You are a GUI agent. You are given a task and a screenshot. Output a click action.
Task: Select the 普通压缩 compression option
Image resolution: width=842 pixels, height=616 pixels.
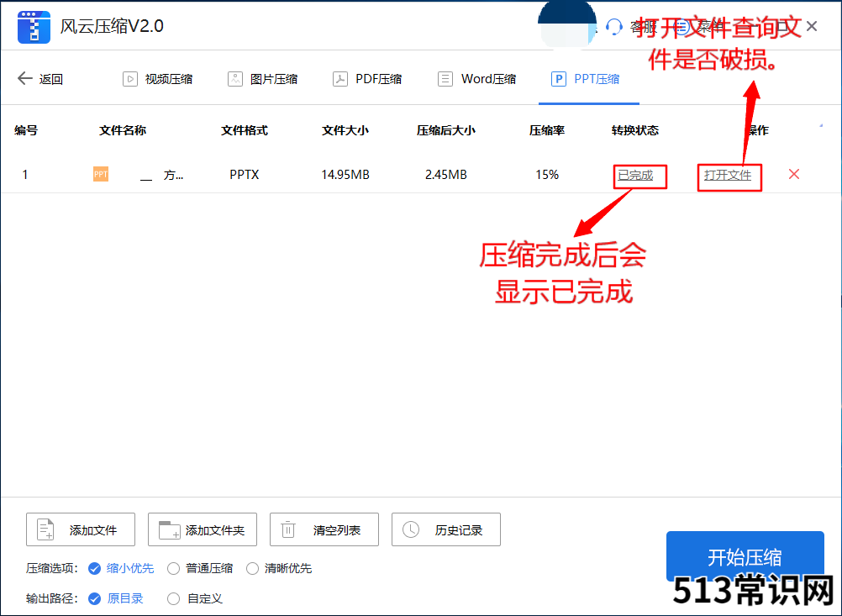click(200, 568)
